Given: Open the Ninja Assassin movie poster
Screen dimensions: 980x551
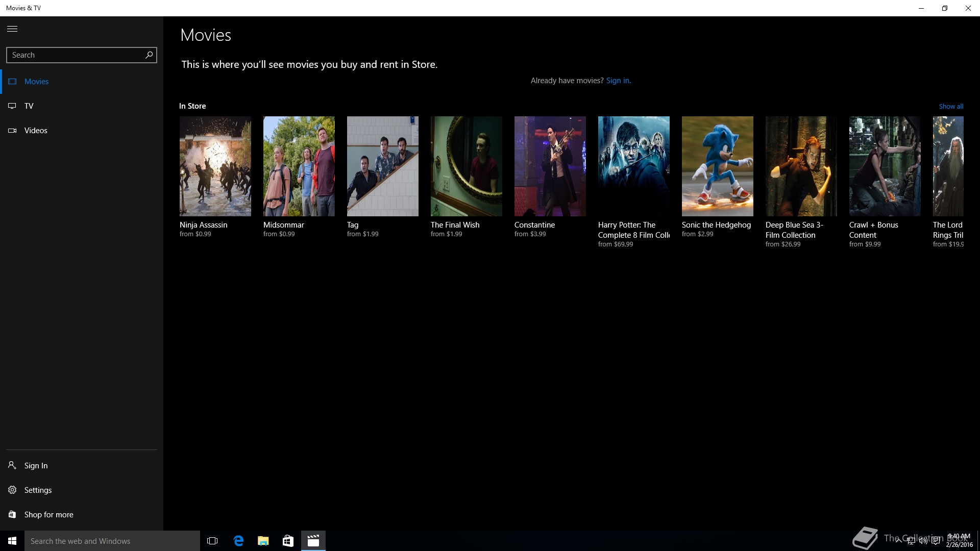Looking at the screenshot, I should [215, 166].
